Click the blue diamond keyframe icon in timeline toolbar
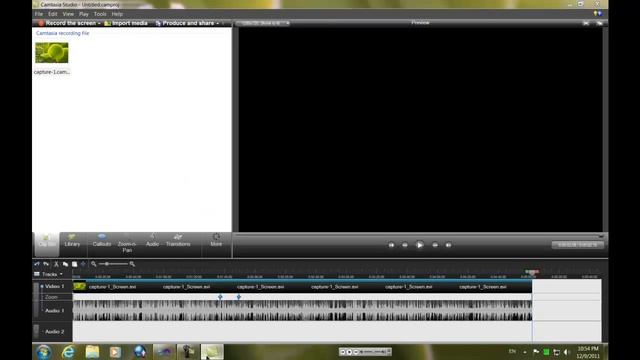Viewport: 640px width, 360px height. [83, 264]
